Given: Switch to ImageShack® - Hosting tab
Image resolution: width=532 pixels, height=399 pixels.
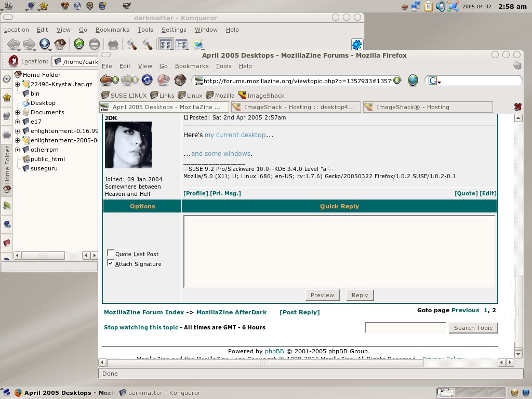Looking at the screenshot, I should click(428, 107).
